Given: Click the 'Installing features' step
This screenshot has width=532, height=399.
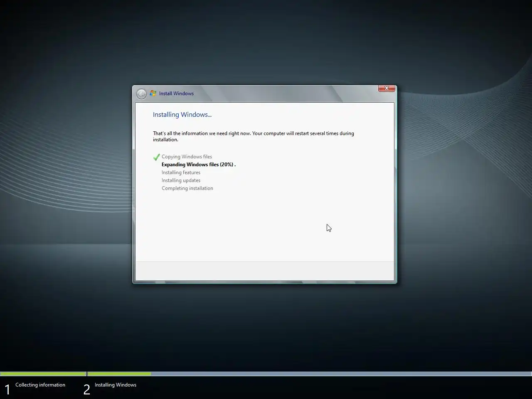Looking at the screenshot, I should (181, 172).
